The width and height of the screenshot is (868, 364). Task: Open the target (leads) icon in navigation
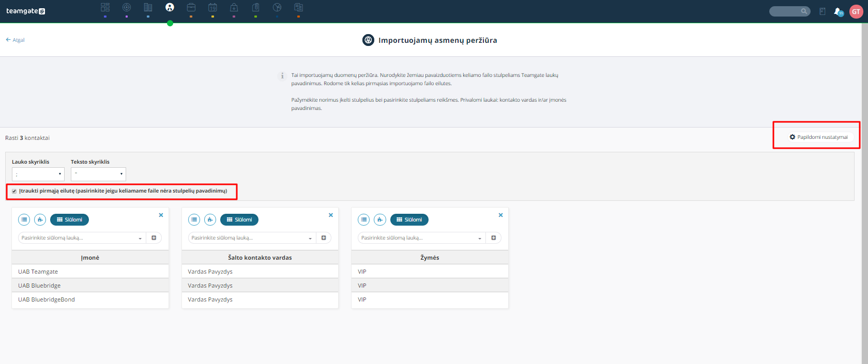127,7
